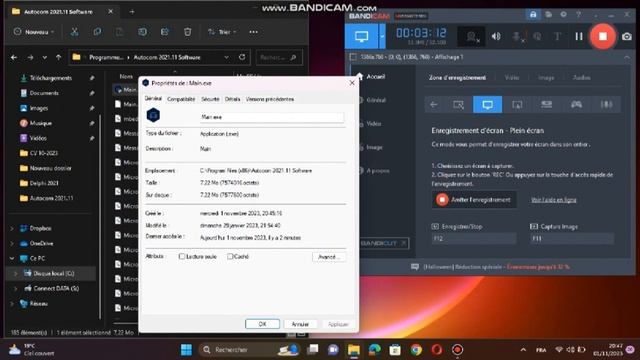This screenshot has width=640, height=360.
Task: Click the Rename icon in Explorer toolbar
Action: click(142, 32)
